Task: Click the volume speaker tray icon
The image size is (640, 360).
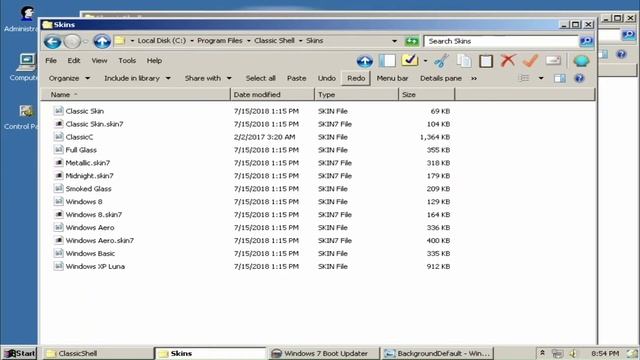Action: click(x=573, y=353)
